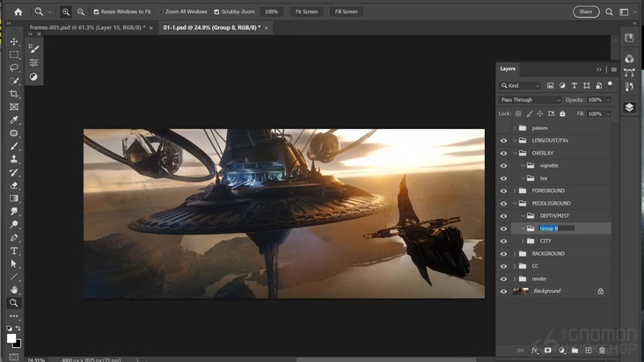Select the Eyedropper tool

14,119
